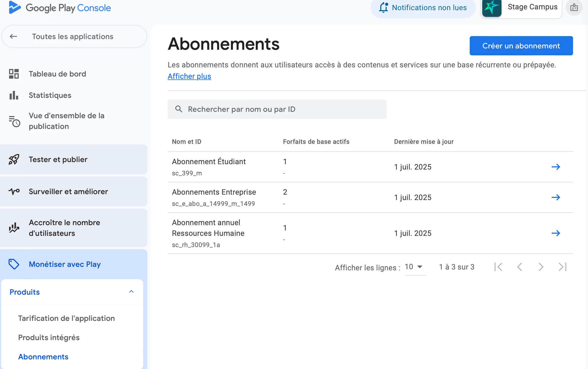Expand Accroître le nombre d'utilisateurs section

tap(65, 228)
